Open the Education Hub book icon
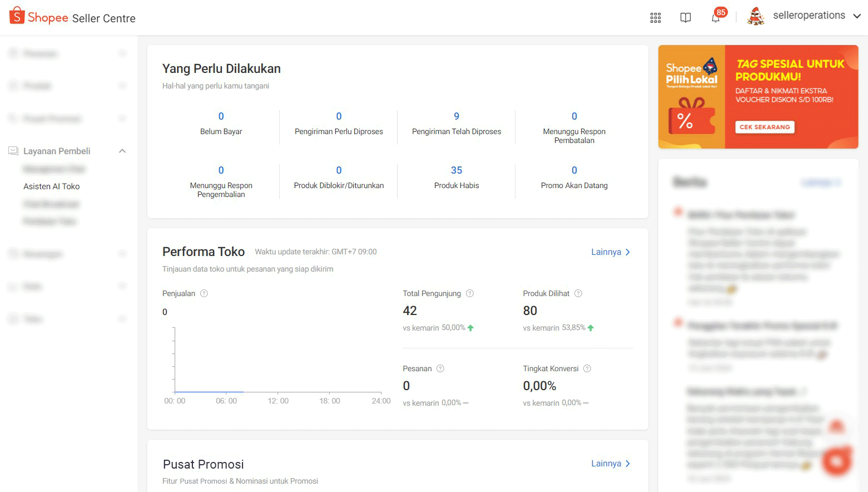This screenshot has width=868, height=492. pos(685,17)
